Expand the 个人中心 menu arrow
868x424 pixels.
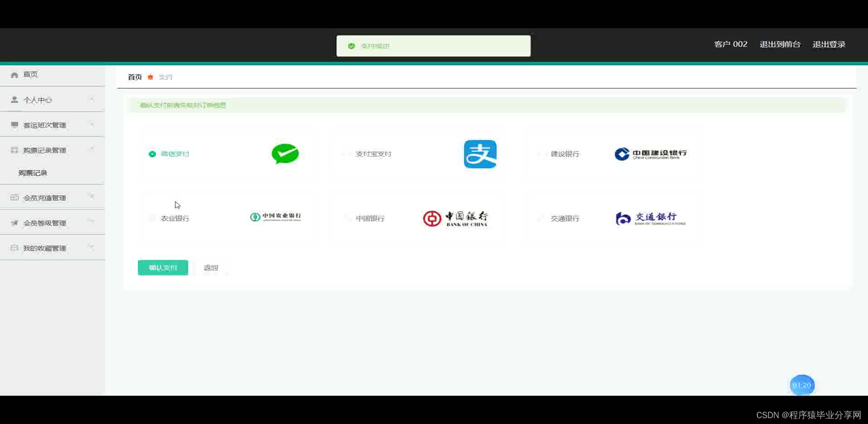point(92,99)
